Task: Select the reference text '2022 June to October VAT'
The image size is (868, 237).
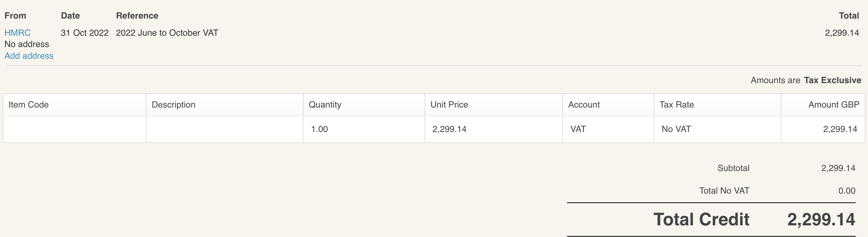Action: (x=167, y=33)
